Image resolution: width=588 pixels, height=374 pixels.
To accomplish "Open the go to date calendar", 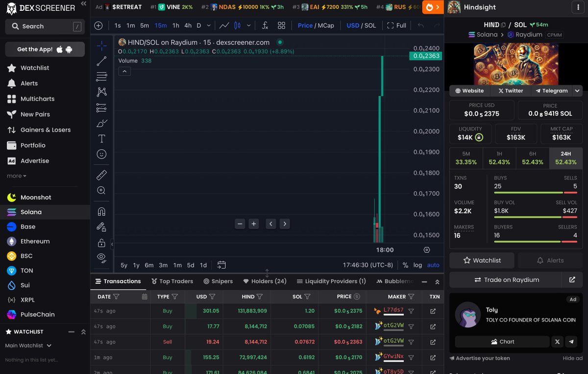I will point(221,265).
